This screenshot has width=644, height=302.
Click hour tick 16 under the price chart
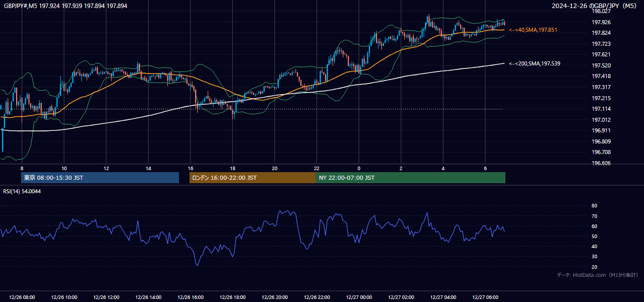(x=190, y=169)
